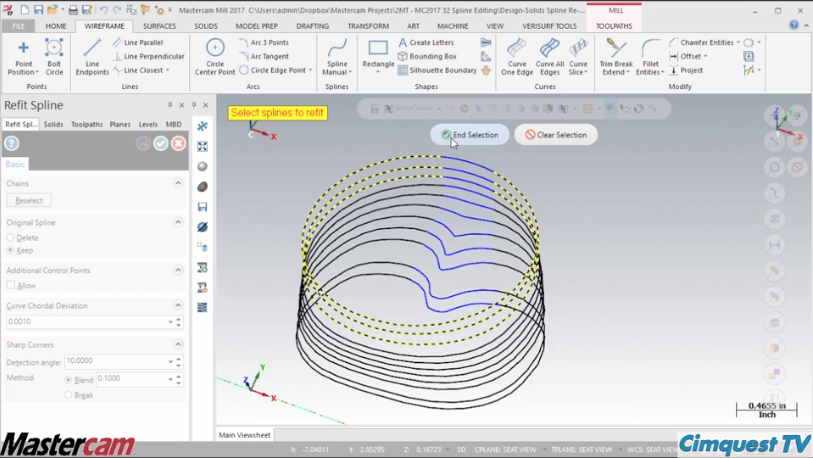Select Curve One Edge tool
Viewport: 813px width, 458px height.
[517, 57]
